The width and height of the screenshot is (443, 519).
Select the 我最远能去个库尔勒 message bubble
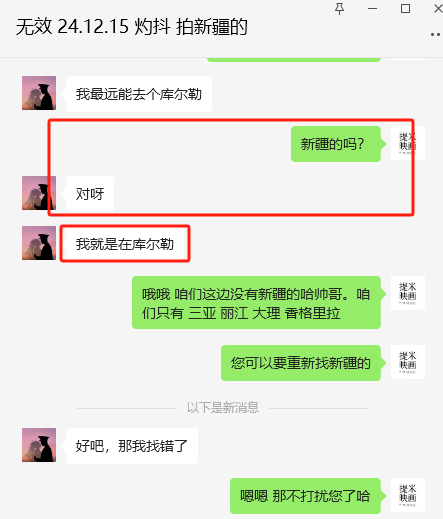pyautogui.click(x=139, y=94)
